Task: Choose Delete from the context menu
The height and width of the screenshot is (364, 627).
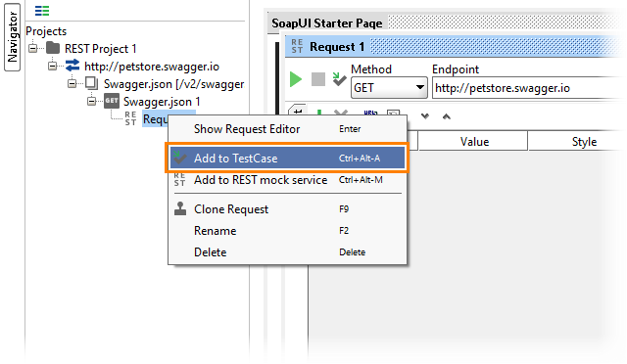Action: [x=287, y=252]
